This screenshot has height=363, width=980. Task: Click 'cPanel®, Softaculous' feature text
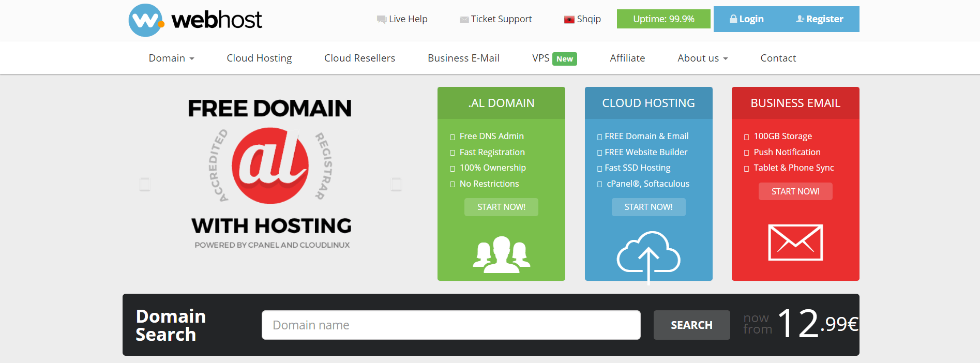648,184
